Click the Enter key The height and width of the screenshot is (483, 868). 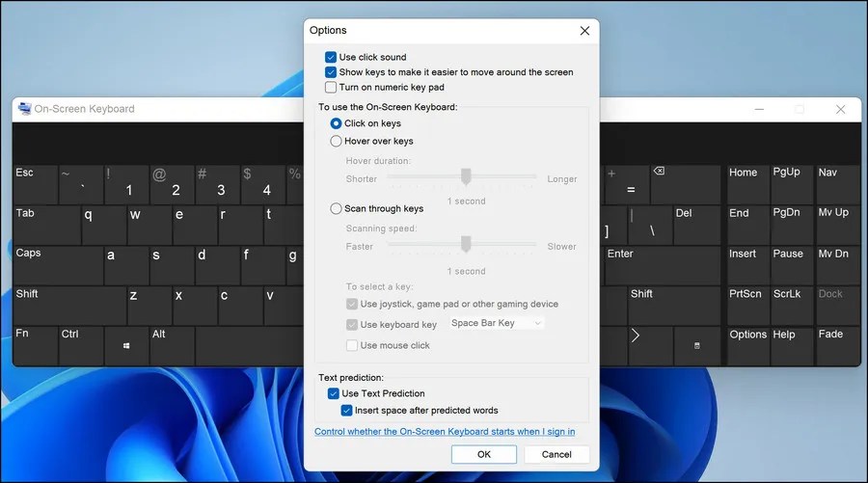[x=662, y=265]
